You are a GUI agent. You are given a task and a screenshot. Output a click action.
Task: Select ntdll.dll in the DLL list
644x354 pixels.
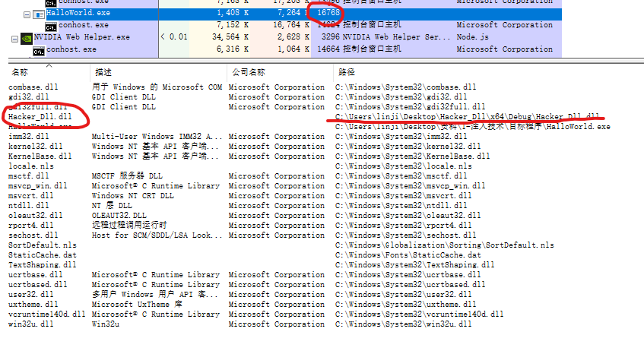click(29, 205)
